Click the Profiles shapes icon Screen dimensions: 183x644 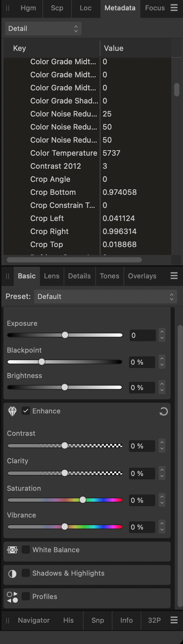tap(12, 597)
